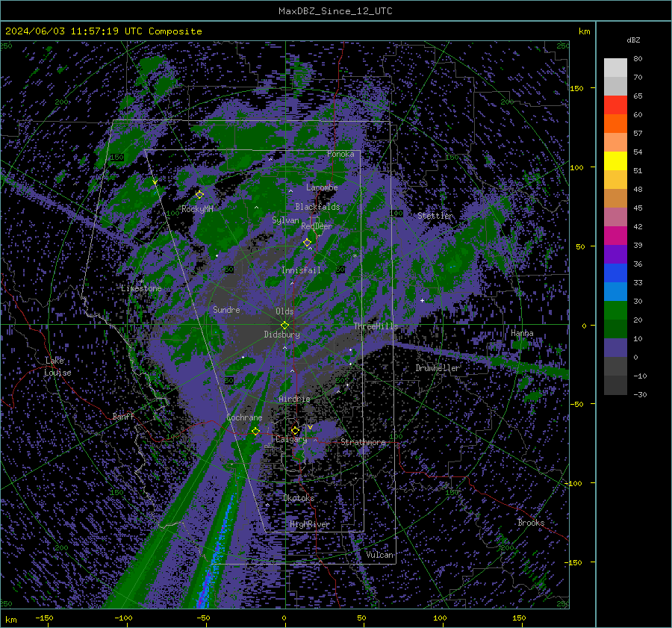Click the Banff map label
The width and height of the screenshot is (672, 628).
pyautogui.click(x=123, y=416)
